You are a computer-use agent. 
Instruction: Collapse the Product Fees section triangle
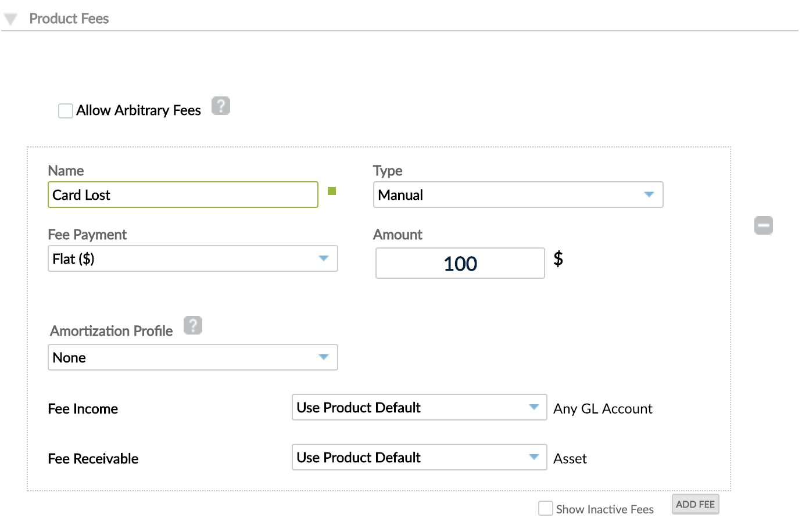[x=10, y=18]
